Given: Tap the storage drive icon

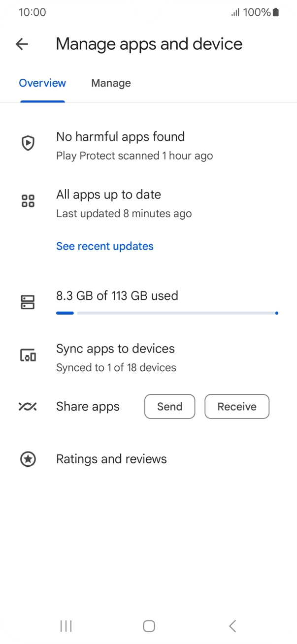Looking at the screenshot, I should 28,302.
